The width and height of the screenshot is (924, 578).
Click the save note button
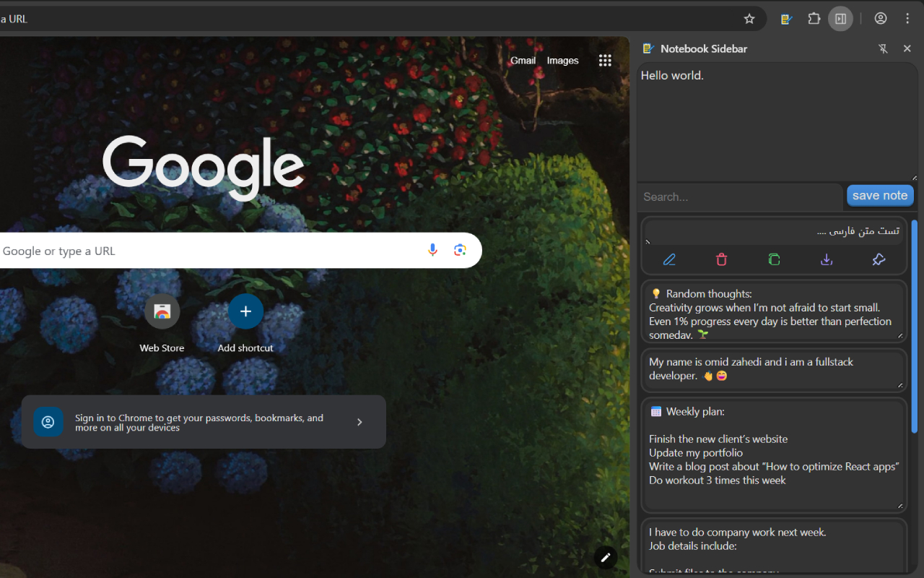click(x=880, y=195)
